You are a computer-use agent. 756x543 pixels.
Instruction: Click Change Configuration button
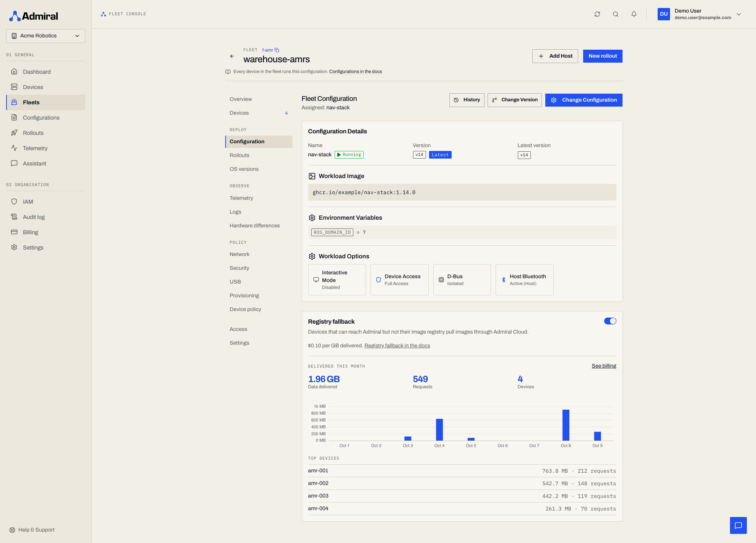584,100
